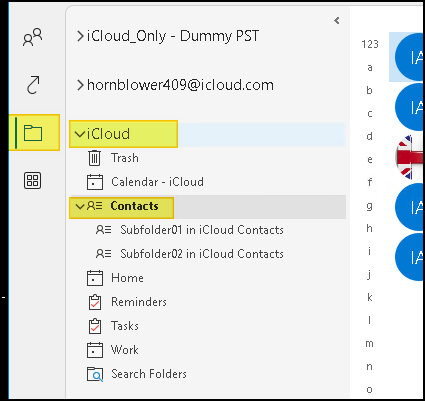The height and width of the screenshot is (401, 425).
Task: Click the Search Folders magnifier icon
Action: (x=95, y=374)
